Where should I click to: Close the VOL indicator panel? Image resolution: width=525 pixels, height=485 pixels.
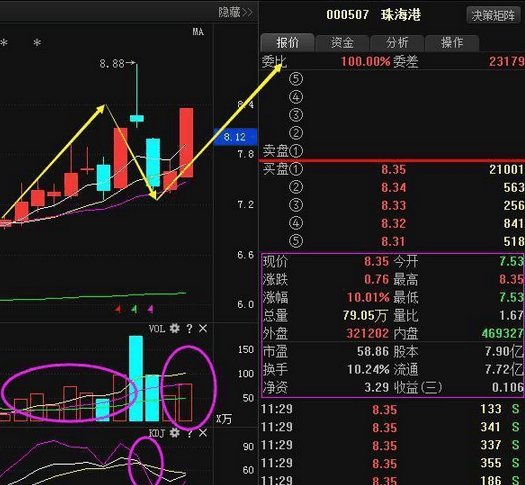203,329
